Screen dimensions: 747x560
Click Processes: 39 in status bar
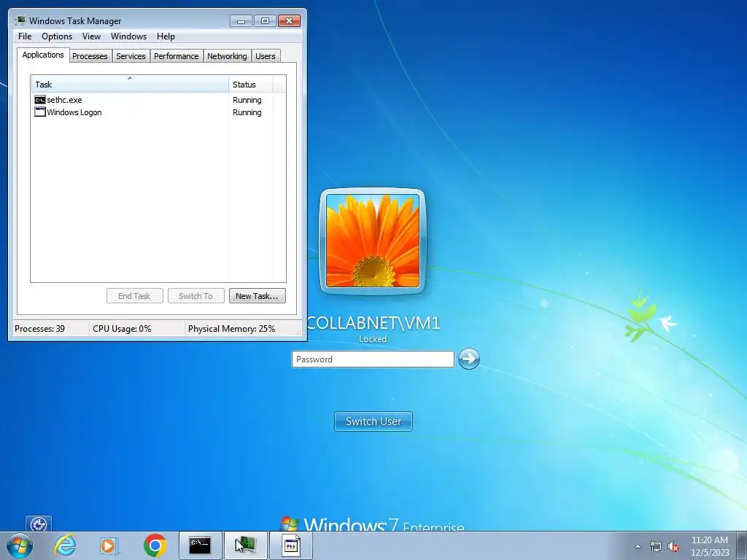point(40,329)
